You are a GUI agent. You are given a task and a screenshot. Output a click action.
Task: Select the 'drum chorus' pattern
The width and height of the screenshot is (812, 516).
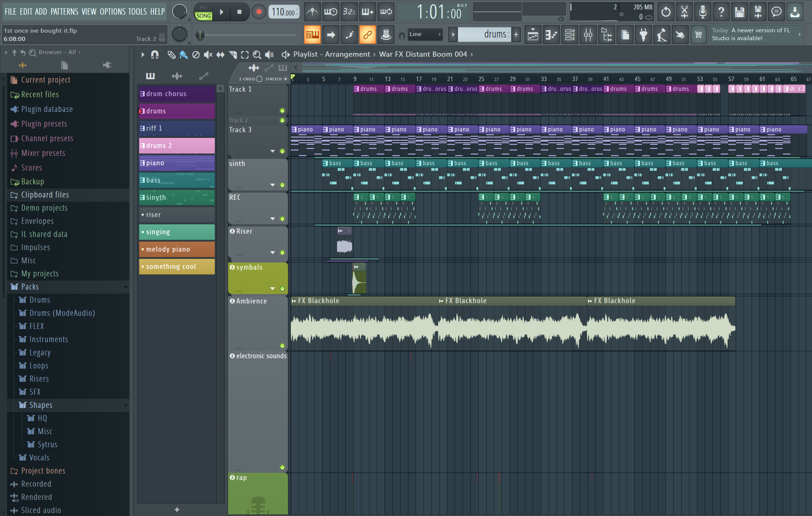coord(177,94)
